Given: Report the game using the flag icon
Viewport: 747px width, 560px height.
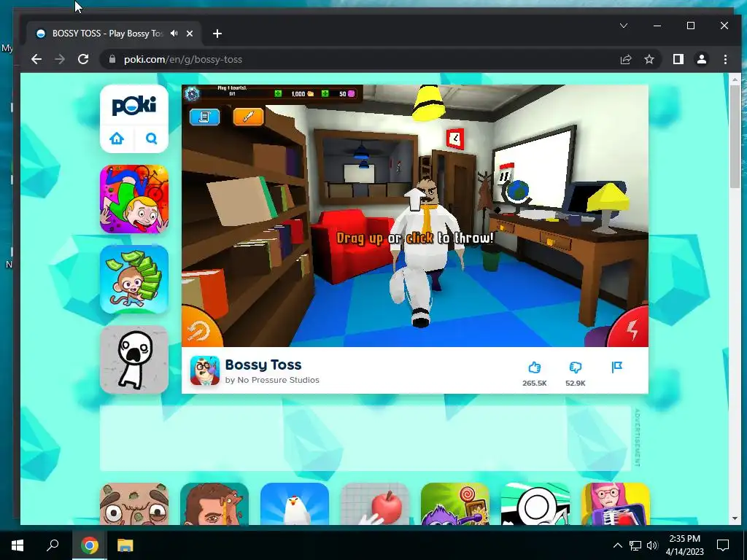Looking at the screenshot, I should click(617, 367).
